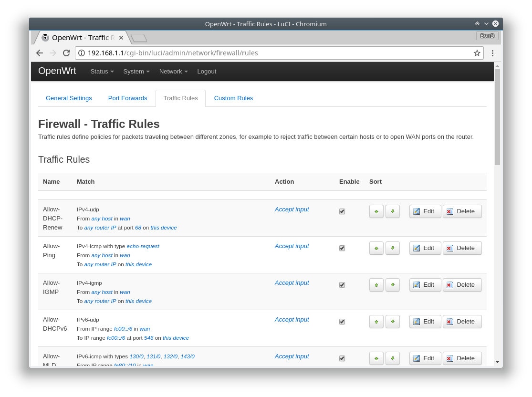Move Allow-Ping rule down
Viewport: 532px width, 397px height.
coord(392,248)
